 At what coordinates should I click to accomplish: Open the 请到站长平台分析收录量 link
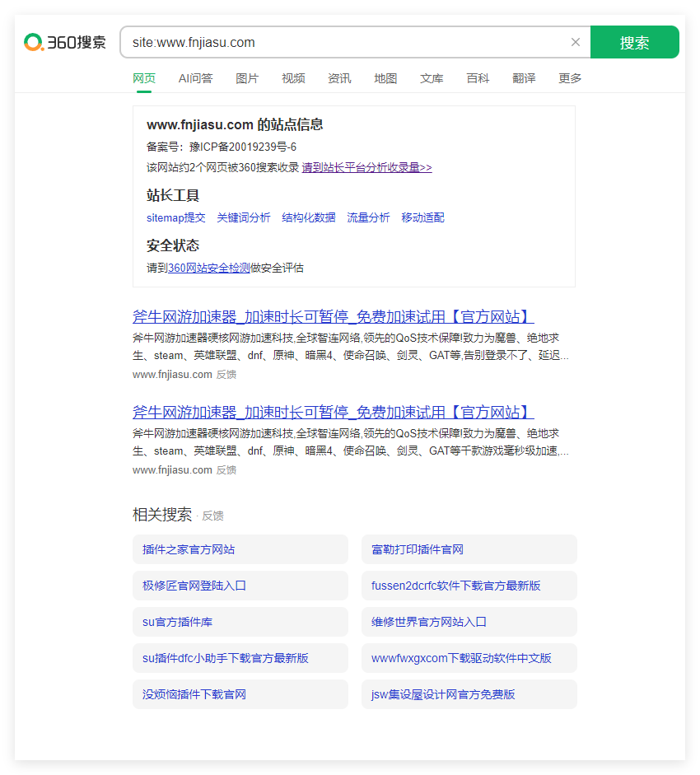click(366, 168)
